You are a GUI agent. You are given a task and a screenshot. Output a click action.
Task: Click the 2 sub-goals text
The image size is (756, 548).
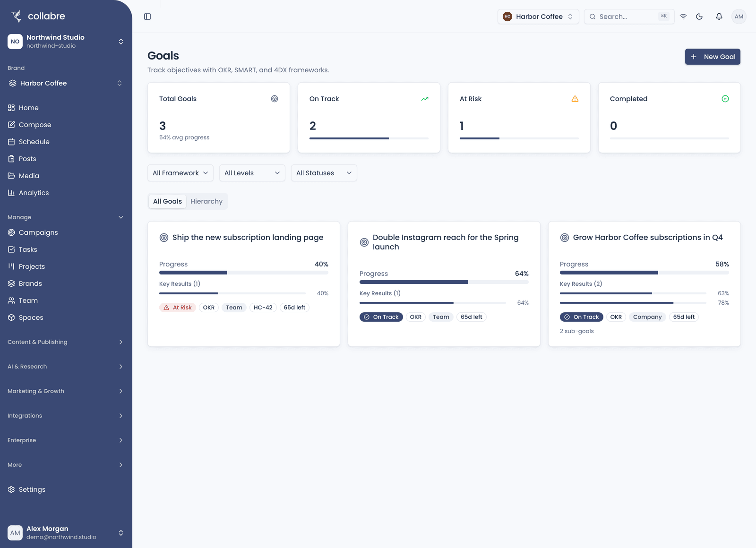click(577, 331)
